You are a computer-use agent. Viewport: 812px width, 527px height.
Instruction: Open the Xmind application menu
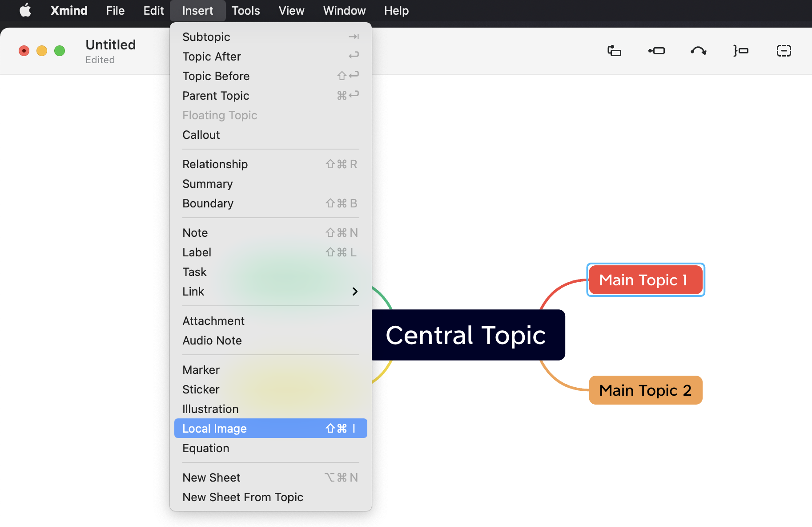point(69,10)
